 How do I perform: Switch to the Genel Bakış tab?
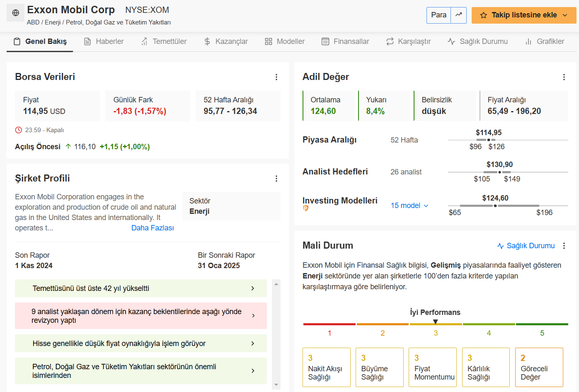(x=40, y=41)
